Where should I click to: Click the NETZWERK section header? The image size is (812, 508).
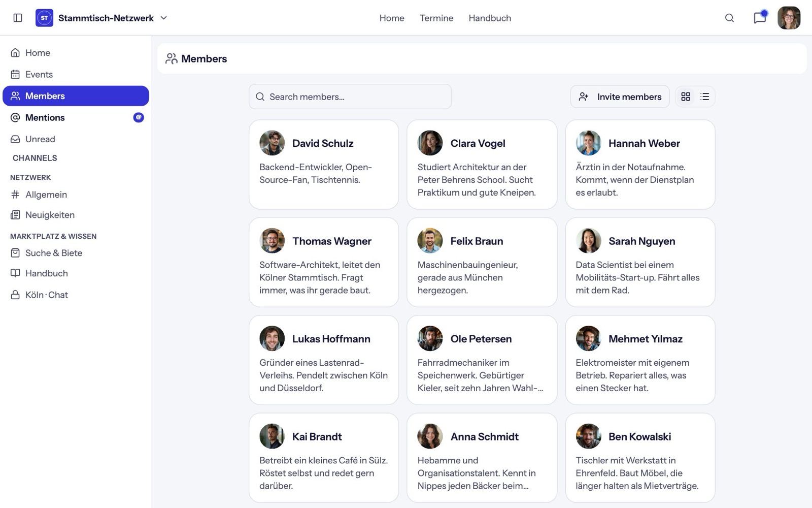30,177
